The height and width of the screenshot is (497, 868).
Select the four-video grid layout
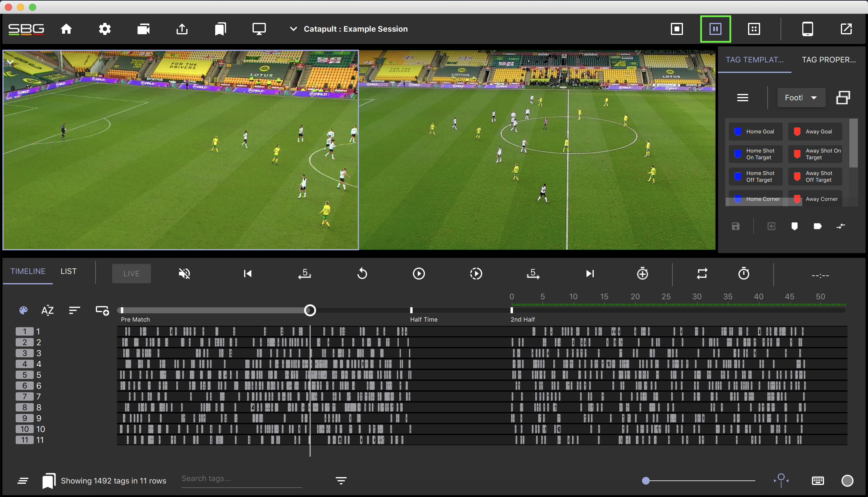(x=754, y=29)
